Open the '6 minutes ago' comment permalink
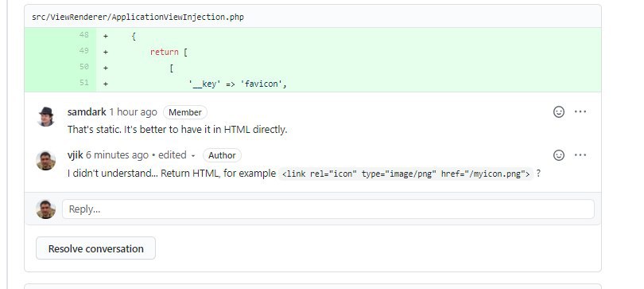This screenshot has height=289, width=644. (x=117, y=155)
